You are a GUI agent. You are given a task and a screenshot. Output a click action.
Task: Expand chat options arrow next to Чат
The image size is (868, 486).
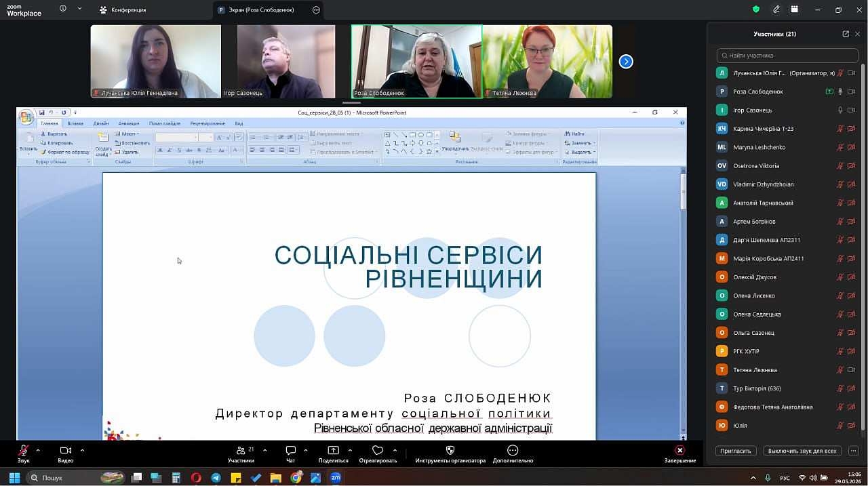click(306, 450)
